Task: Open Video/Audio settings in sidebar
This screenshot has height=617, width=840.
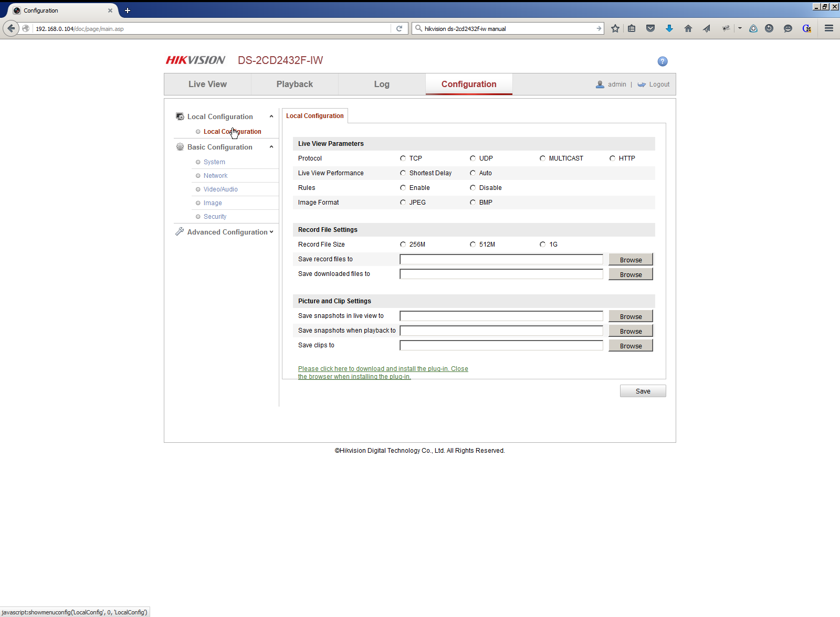Action: (220, 189)
